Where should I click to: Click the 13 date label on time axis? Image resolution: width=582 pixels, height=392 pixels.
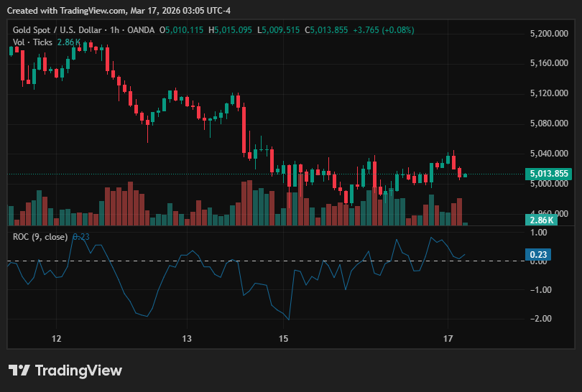pyautogui.click(x=187, y=339)
